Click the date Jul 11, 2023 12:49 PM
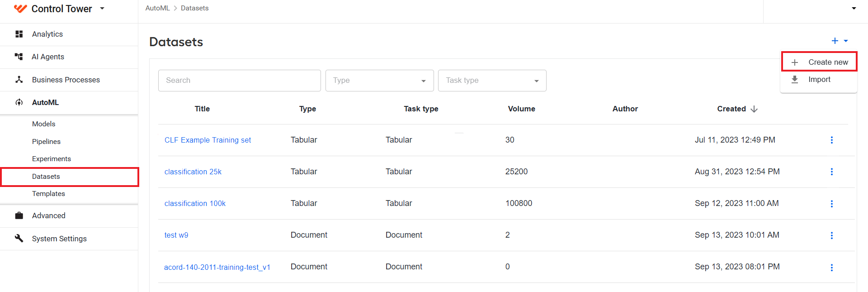Image resolution: width=868 pixels, height=292 pixels. (735, 140)
